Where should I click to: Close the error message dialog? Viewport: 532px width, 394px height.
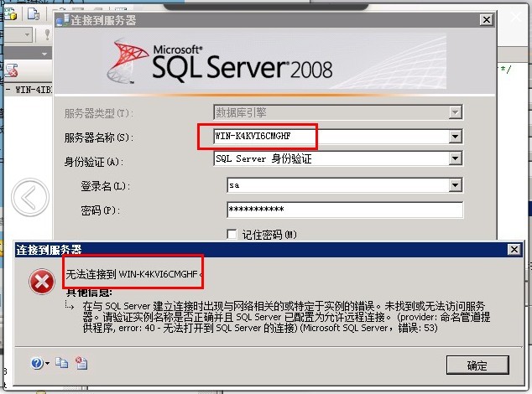[514, 250]
